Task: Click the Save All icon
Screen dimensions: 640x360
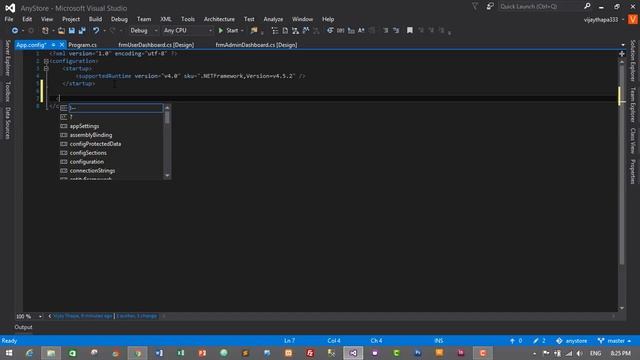Action: tap(82, 31)
